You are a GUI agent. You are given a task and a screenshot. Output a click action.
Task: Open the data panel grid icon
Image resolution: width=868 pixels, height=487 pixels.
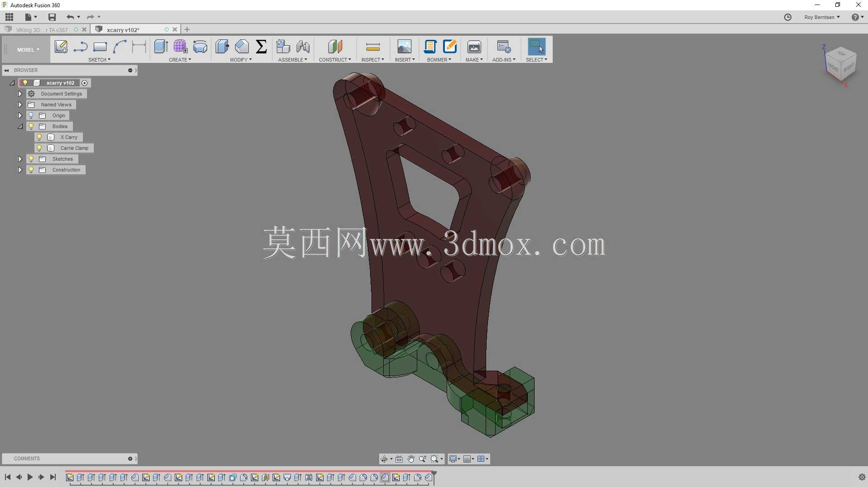pyautogui.click(x=9, y=17)
